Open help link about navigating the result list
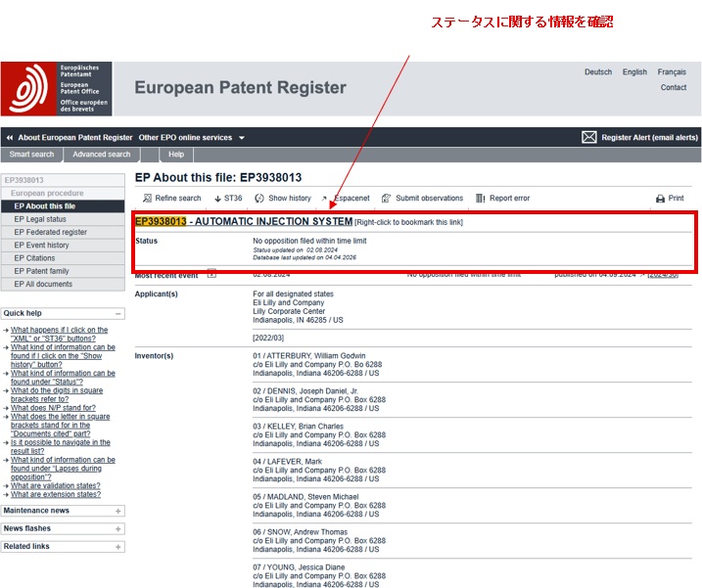This screenshot has width=702, height=588. [x=61, y=446]
